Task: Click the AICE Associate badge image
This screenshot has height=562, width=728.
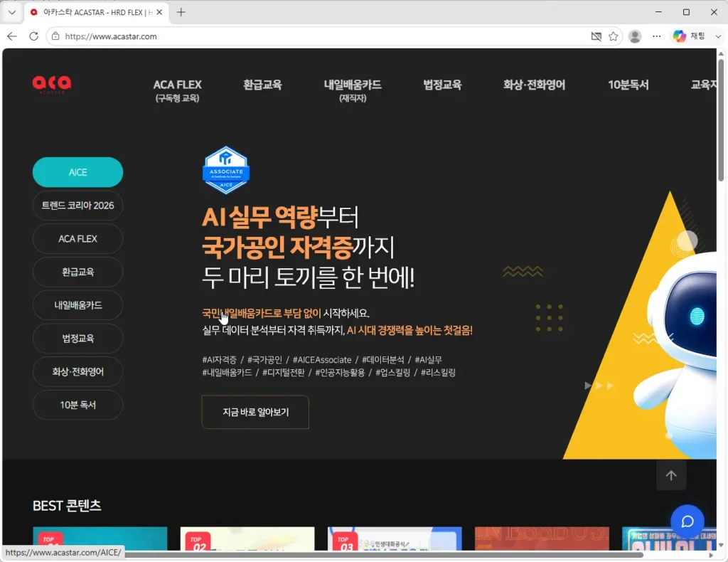Action: 226,170
